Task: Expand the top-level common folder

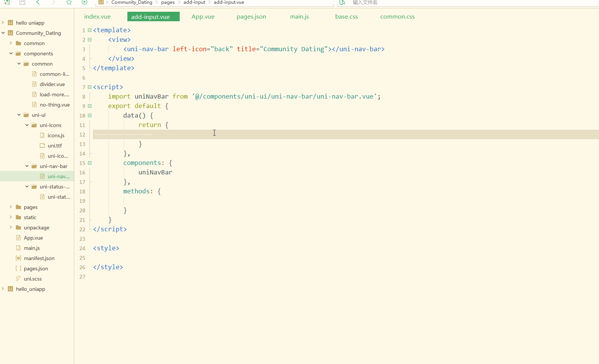Action: pyautogui.click(x=11, y=43)
